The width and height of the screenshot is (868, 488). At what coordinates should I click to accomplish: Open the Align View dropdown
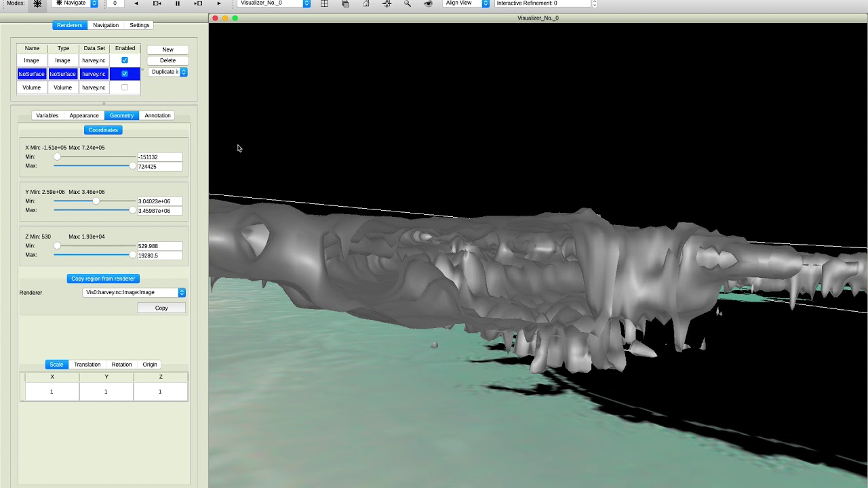(x=466, y=3)
